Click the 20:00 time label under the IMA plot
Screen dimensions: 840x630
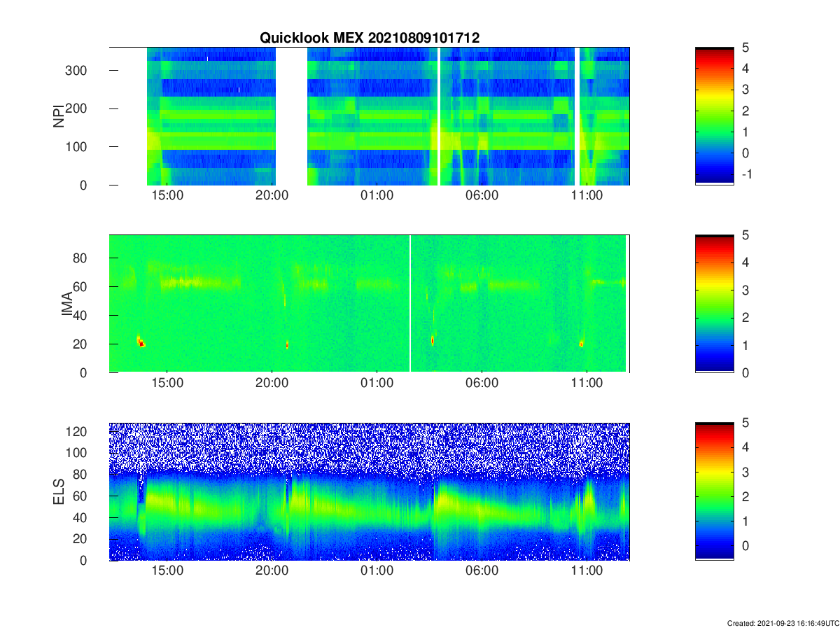272,383
